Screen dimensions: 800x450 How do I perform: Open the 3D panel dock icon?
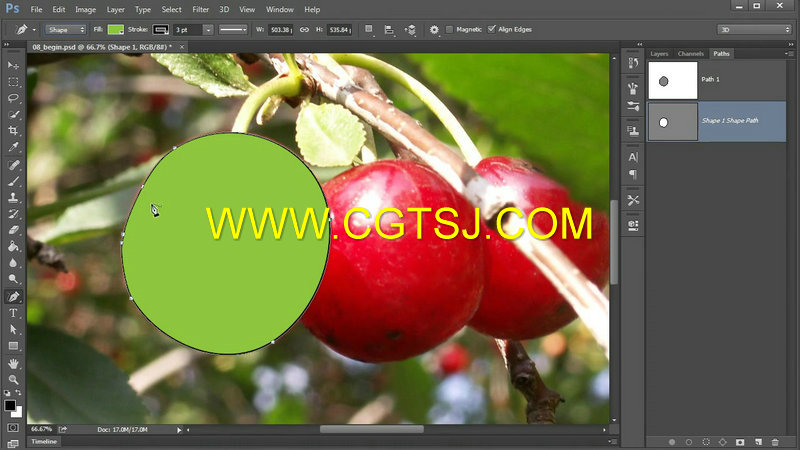633,225
